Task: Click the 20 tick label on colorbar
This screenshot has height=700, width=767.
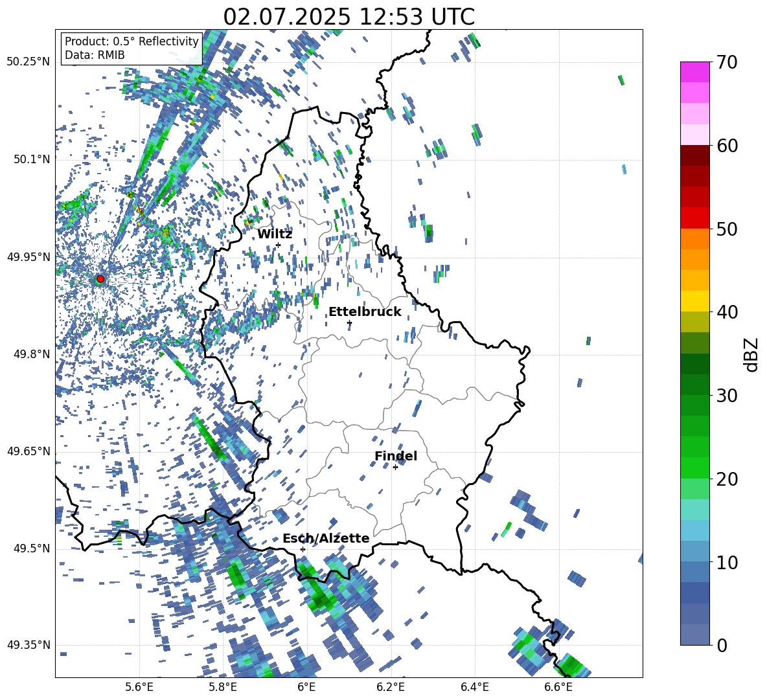Action: [726, 479]
